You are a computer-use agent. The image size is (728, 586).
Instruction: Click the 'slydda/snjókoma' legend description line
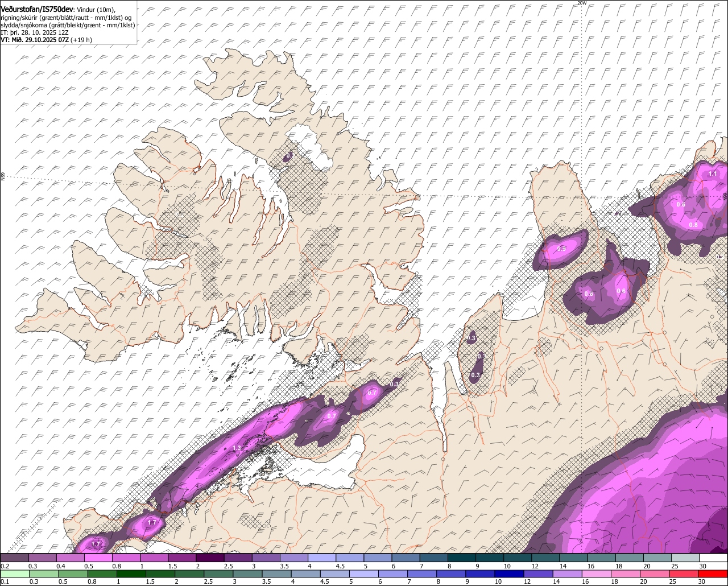pyautogui.click(x=68, y=25)
